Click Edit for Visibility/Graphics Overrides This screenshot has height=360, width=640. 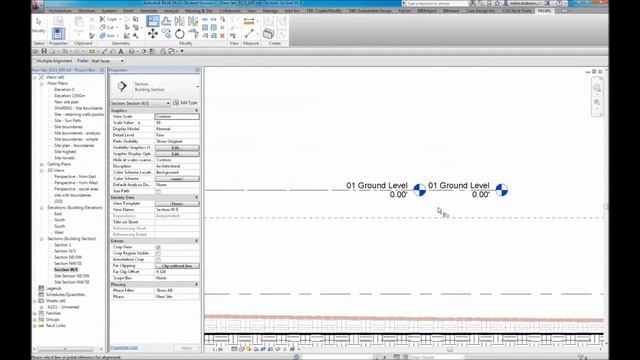click(x=177, y=147)
